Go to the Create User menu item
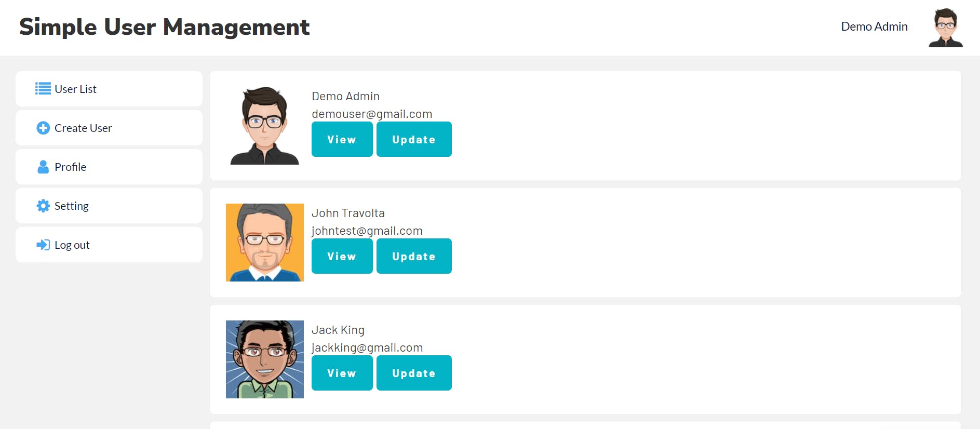Viewport: 980px width, 429px height. coord(109,128)
